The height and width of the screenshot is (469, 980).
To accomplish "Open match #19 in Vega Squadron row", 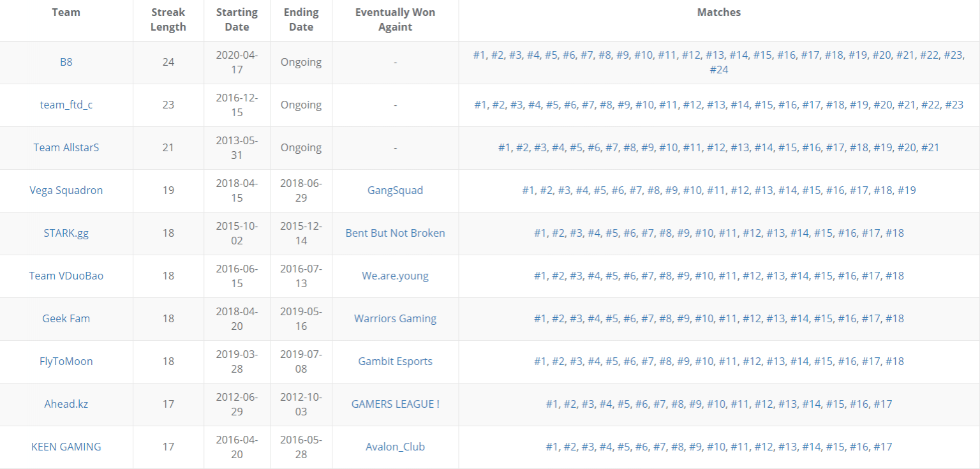I will (907, 191).
